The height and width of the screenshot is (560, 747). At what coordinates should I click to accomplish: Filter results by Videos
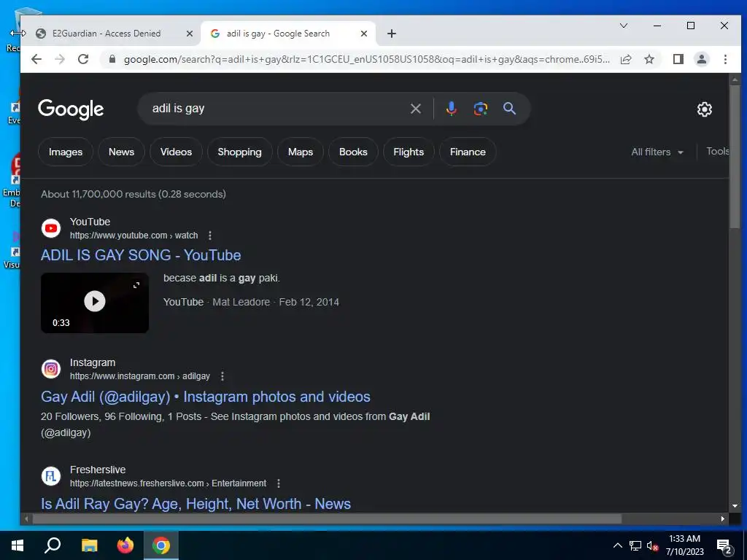tap(177, 152)
